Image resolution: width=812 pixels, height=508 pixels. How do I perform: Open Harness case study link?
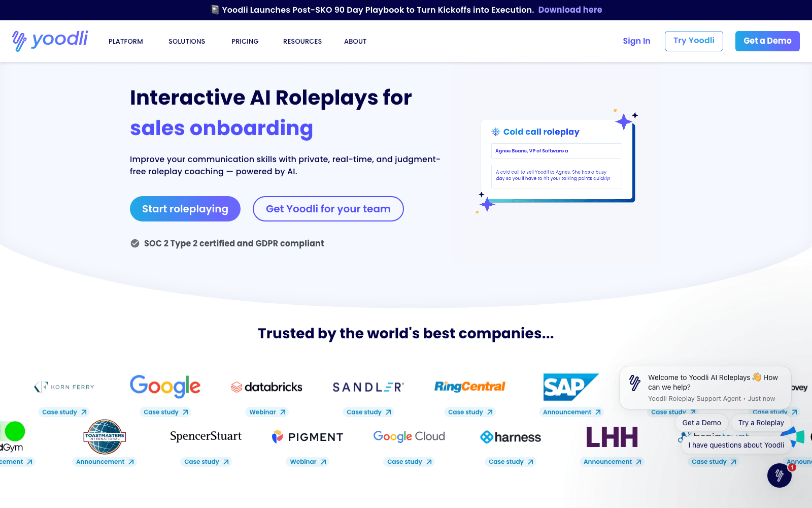(x=511, y=462)
